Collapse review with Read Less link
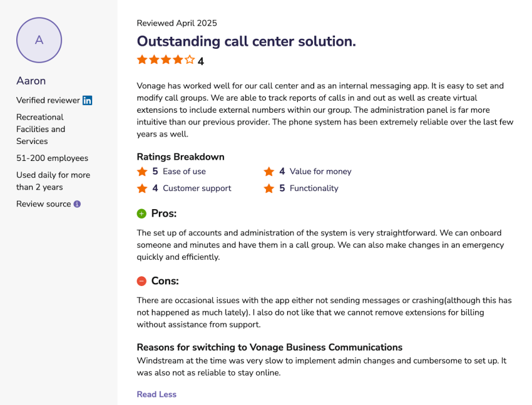Viewport: 532px width, 405px height. 156,394
